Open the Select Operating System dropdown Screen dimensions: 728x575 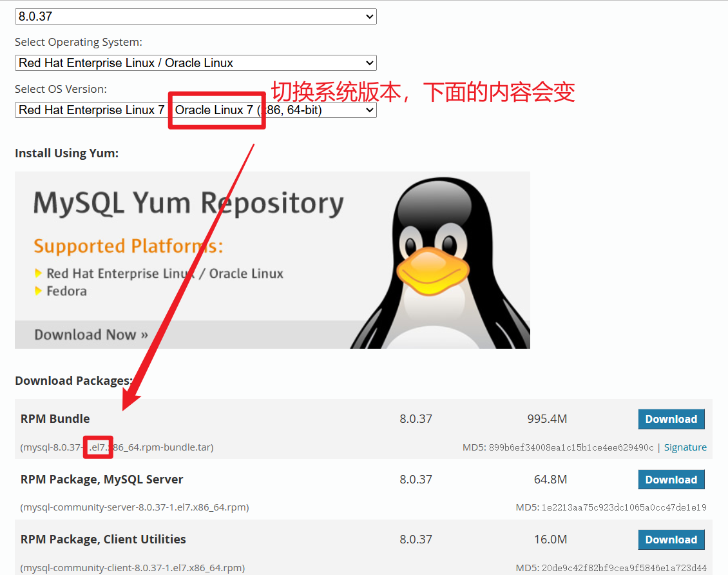195,63
